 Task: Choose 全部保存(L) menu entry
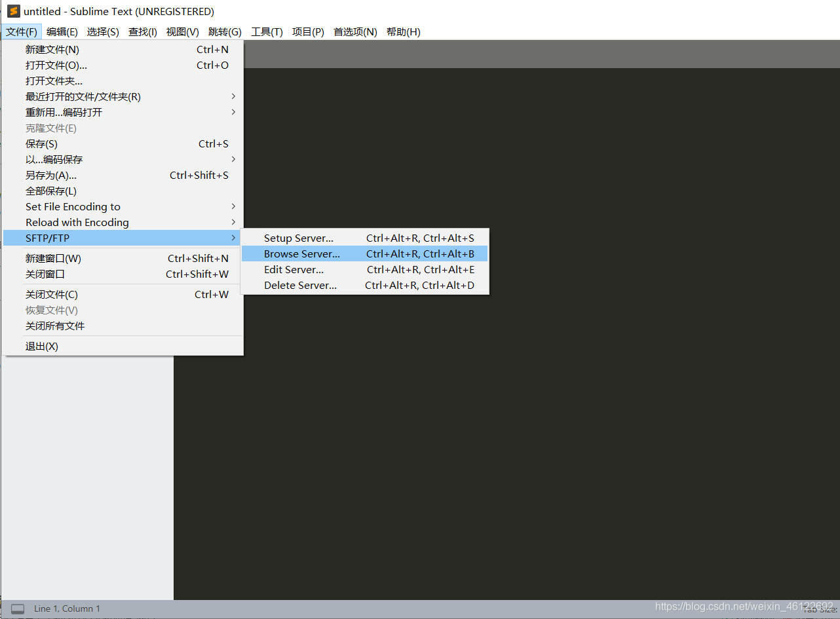123,191
